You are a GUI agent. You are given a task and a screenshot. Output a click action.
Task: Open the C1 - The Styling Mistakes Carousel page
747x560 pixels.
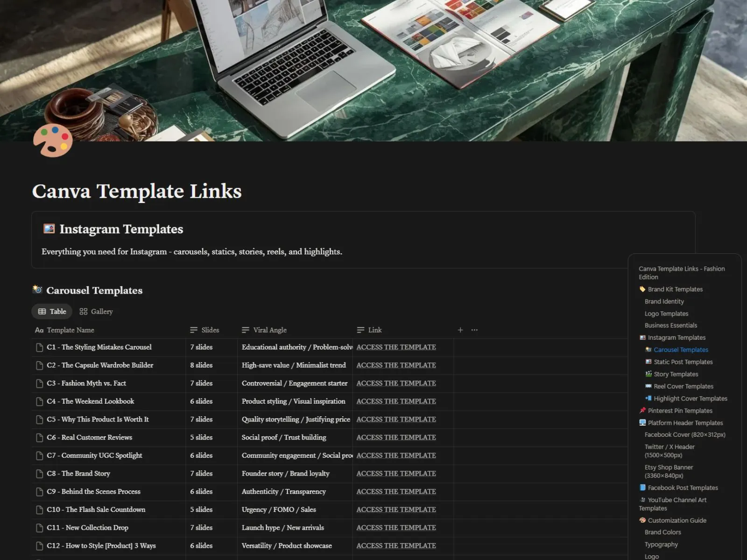click(x=99, y=347)
